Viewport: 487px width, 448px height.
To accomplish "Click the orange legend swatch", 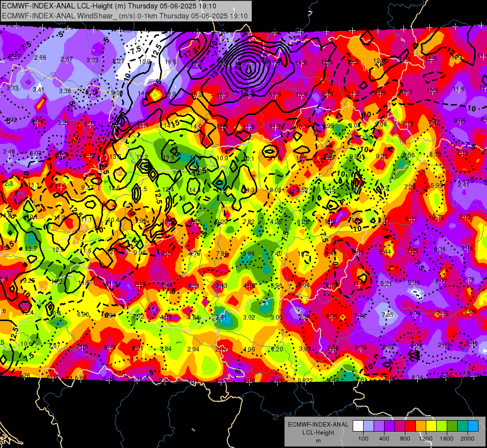I will pyautogui.click(x=421, y=426).
